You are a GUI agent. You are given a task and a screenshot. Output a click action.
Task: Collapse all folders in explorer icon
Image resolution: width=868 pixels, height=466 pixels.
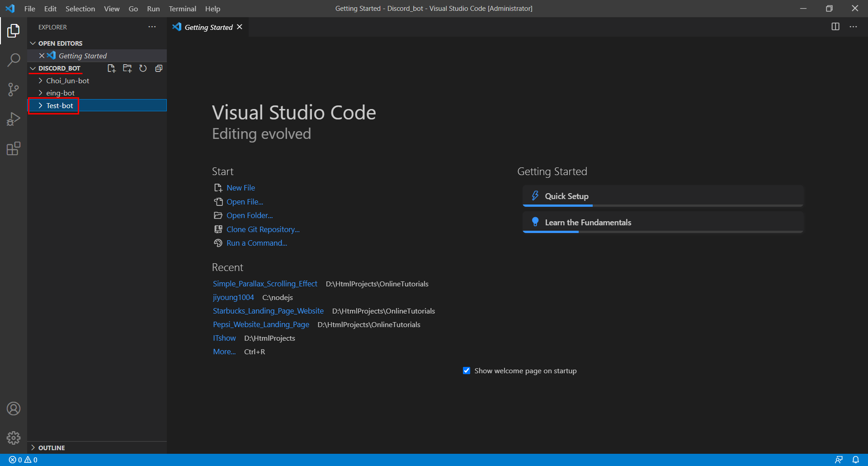(159, 68)
